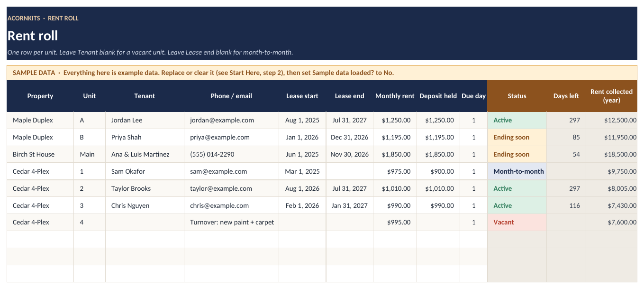This screenshot has height=289, width=644.
Task: Click the Sam Okafor tenant cell
Action: [x=145, y=171]
